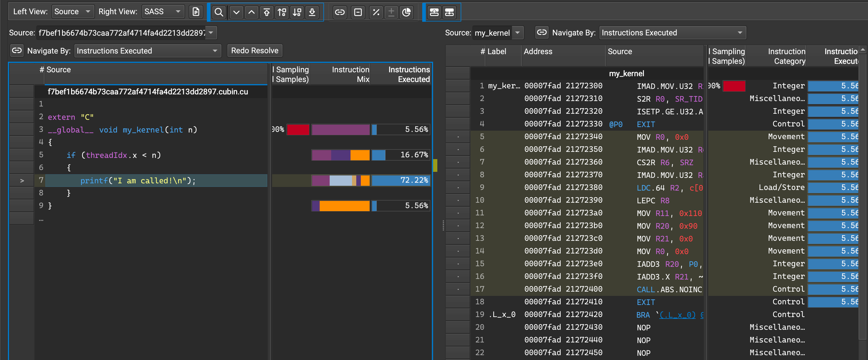
Task: Click the arrow marker beside line 7
Action: pyautogui.click(x=22, y=181)
